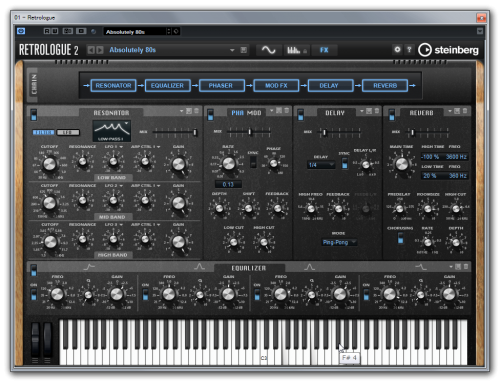500x382 pixels.
Task: Load previous preset with the left arrow
Action: click(91, 50)
